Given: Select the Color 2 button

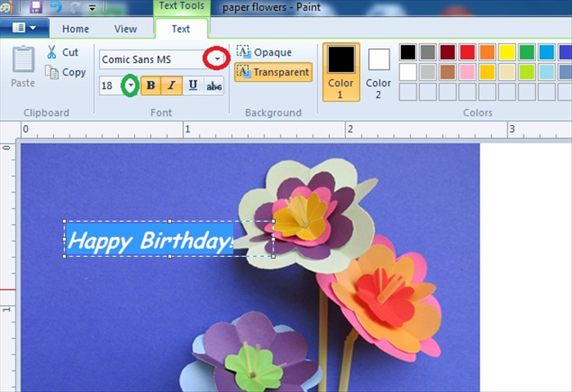Looking at the screenshot, I should coord(378,74).
